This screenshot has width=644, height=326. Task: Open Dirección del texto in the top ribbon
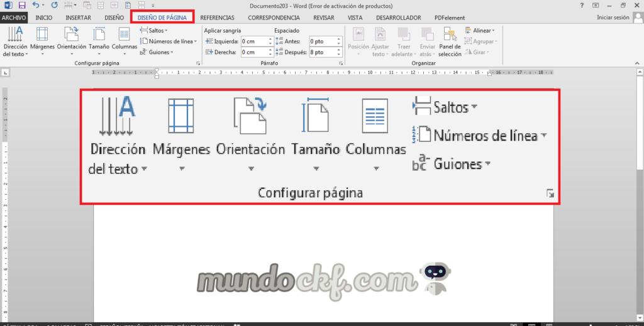pos(16,41)
